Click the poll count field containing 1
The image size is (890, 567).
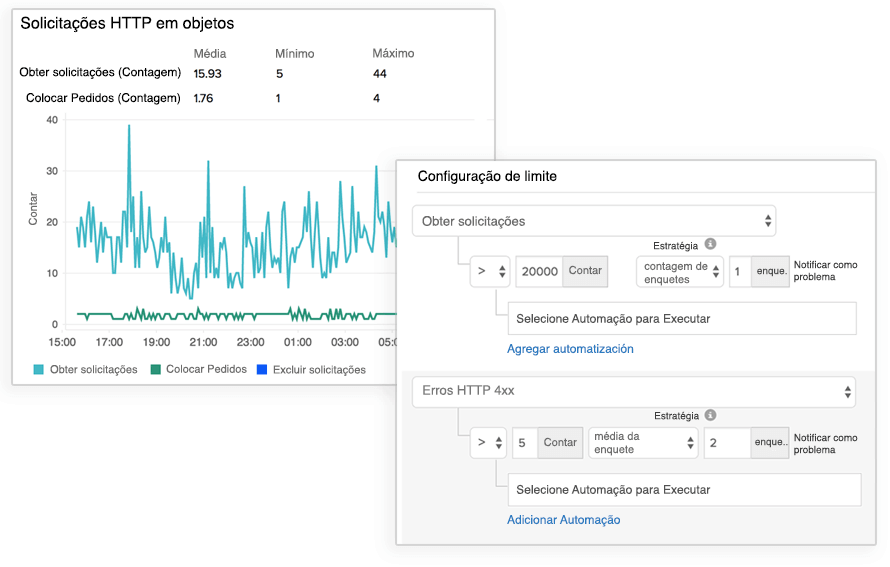coord(739,271)
